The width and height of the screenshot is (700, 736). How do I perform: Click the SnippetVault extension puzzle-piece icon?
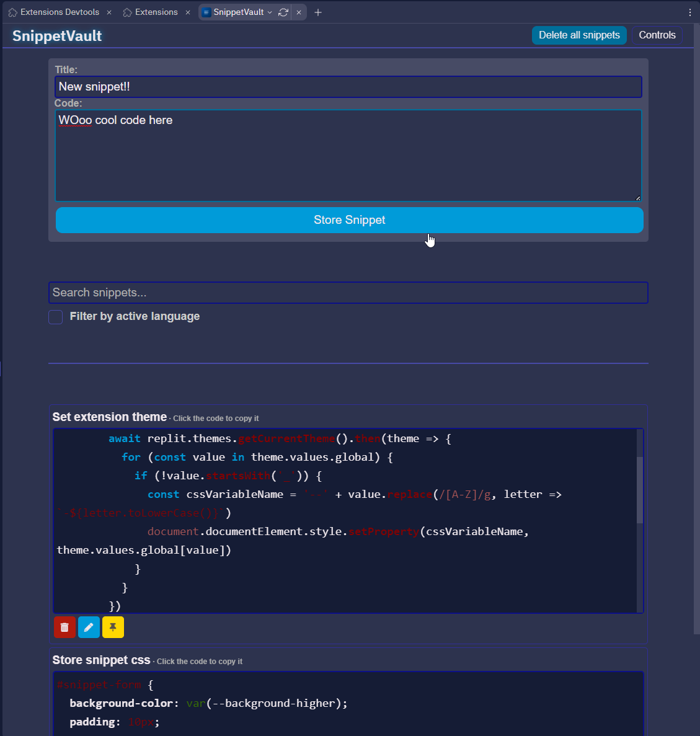[206, 12]
